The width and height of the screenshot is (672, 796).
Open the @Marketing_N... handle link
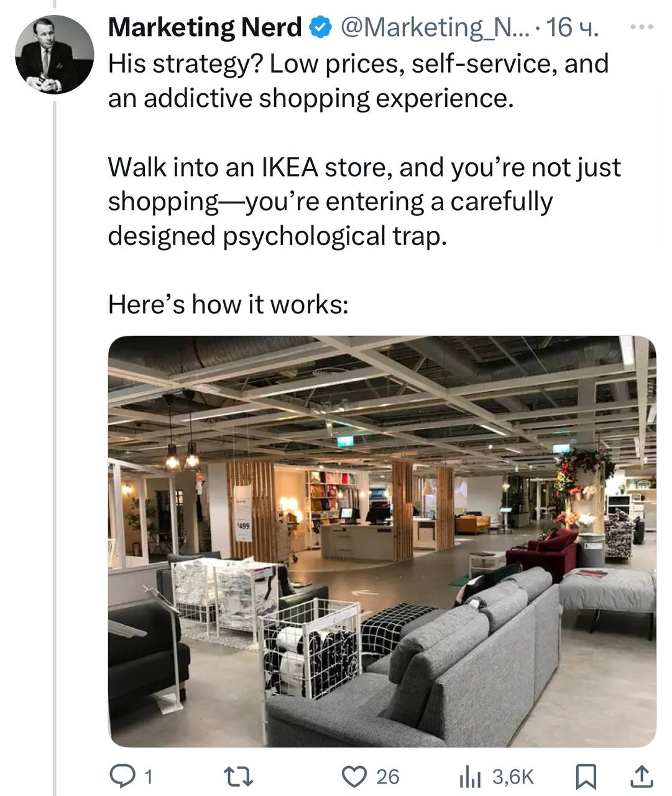433,28
